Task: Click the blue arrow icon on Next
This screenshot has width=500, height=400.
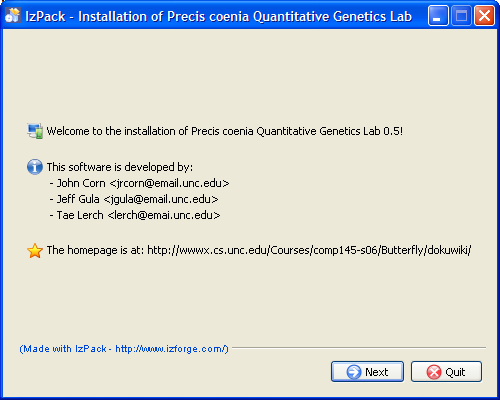Action: point(354,372)
